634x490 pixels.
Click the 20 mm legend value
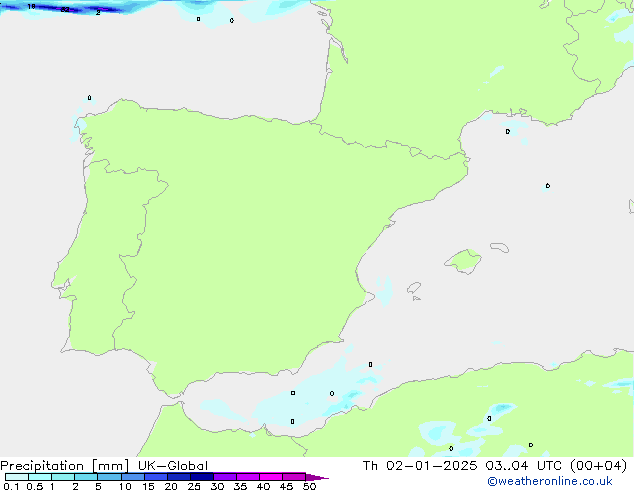tap(171, 487)
